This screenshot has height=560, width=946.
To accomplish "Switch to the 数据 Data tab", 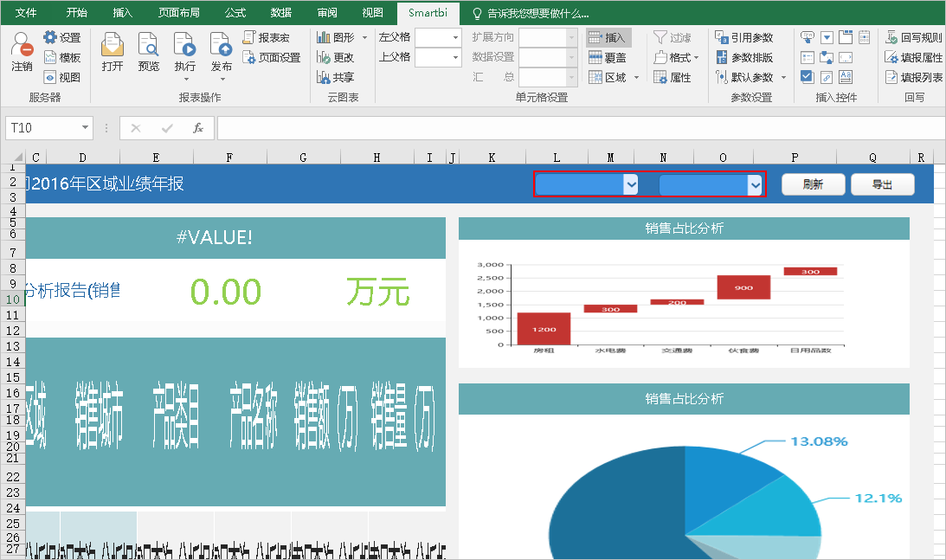I will click(x=281, y=13).
